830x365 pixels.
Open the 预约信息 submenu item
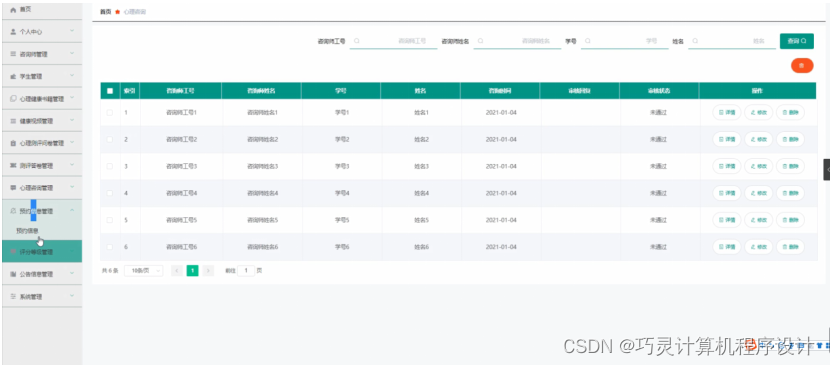42,231
